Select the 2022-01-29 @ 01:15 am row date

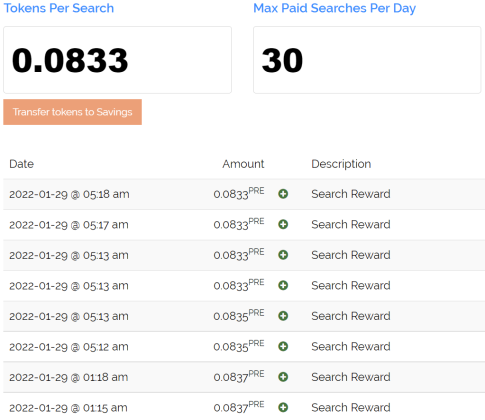(68, 408)
